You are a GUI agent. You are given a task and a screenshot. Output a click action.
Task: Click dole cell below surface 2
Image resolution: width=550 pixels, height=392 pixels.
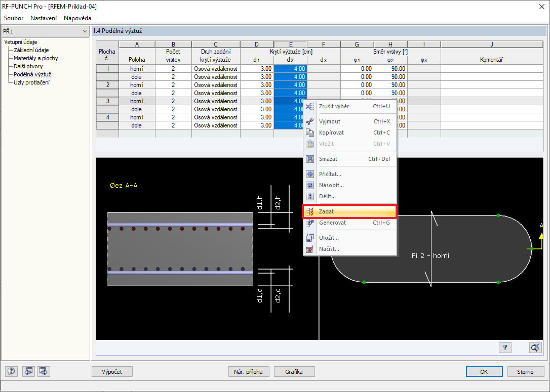pyautogui.click(x=137, y=93)
